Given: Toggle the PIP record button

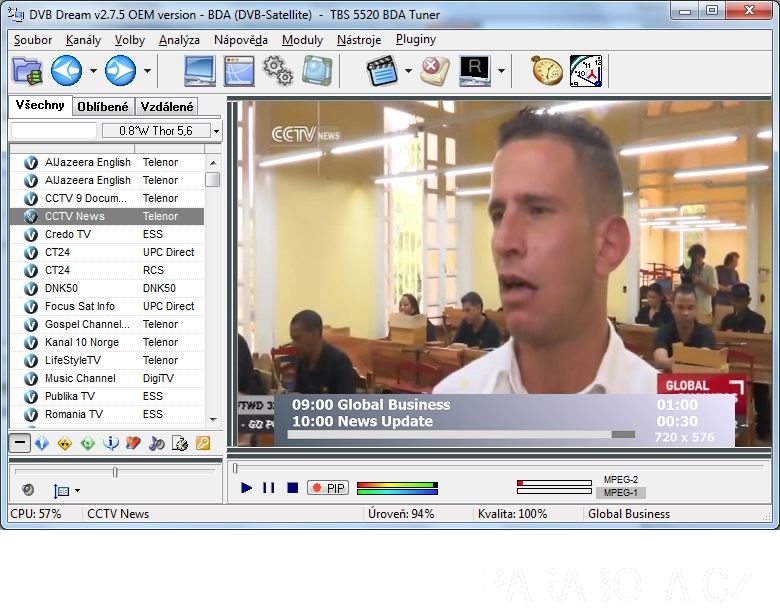Looking at the screenshot, I should coord(328,488).
